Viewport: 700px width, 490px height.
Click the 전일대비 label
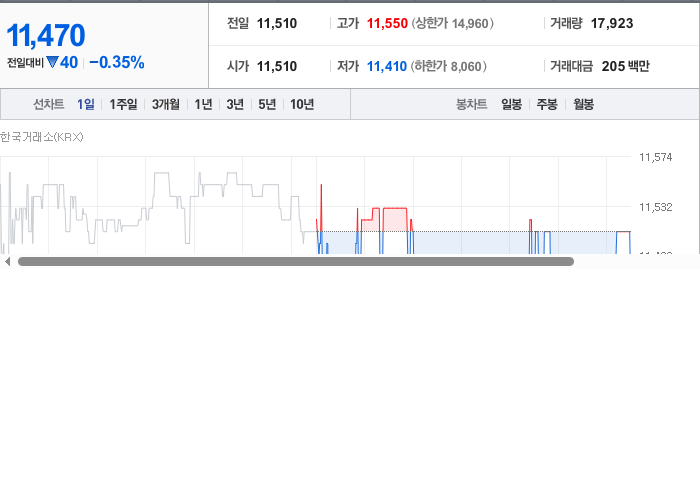click(25, 63)
